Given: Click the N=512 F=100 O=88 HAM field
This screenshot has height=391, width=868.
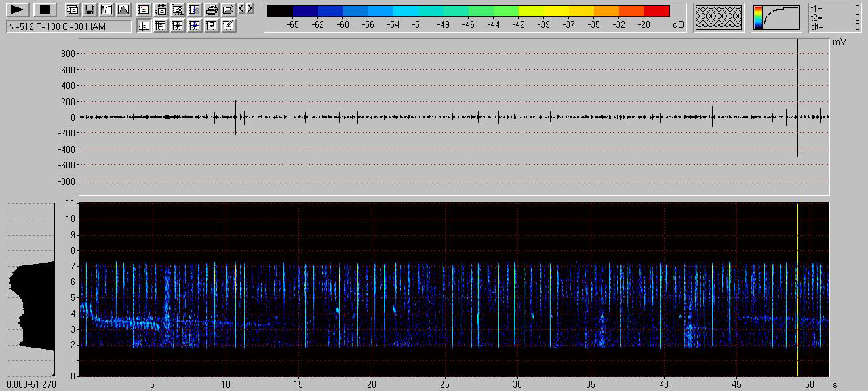Looking at the screenshot, I should 68,26.
